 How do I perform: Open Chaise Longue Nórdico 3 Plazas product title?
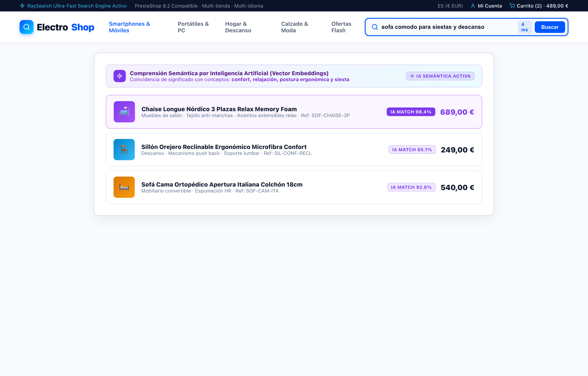coord(219,109)
